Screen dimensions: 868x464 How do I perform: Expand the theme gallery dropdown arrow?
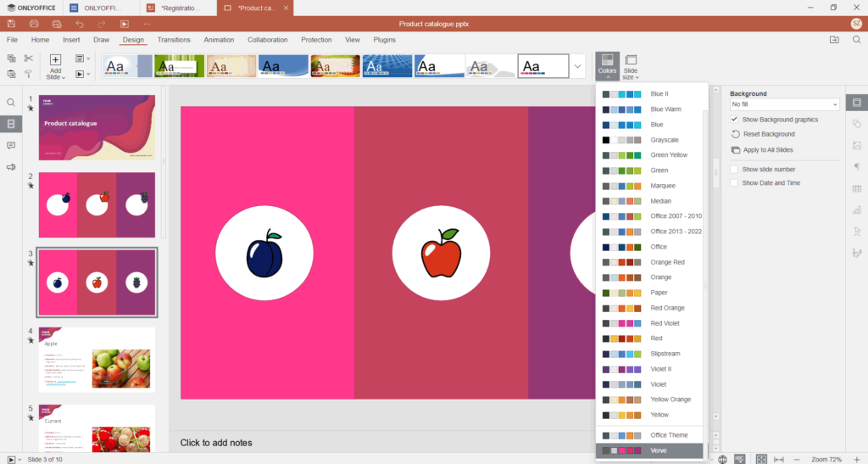coord(578,66)
